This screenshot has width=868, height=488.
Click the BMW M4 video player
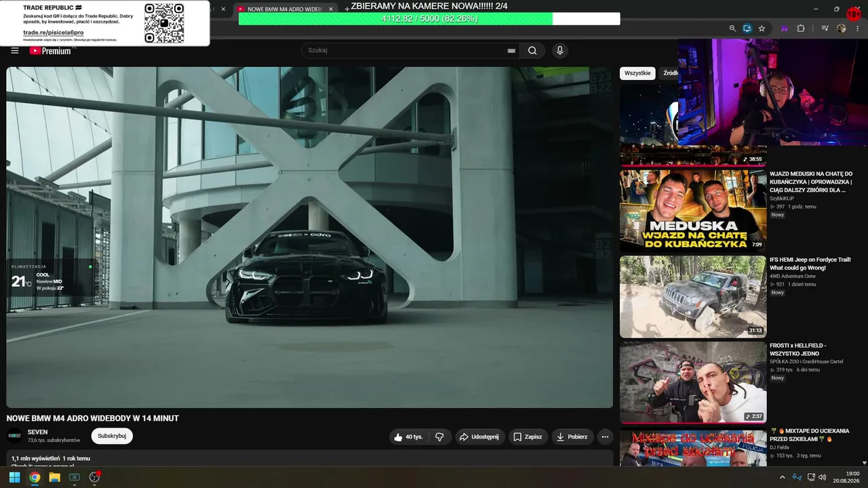pyautogui.click(x=310, y=237)
